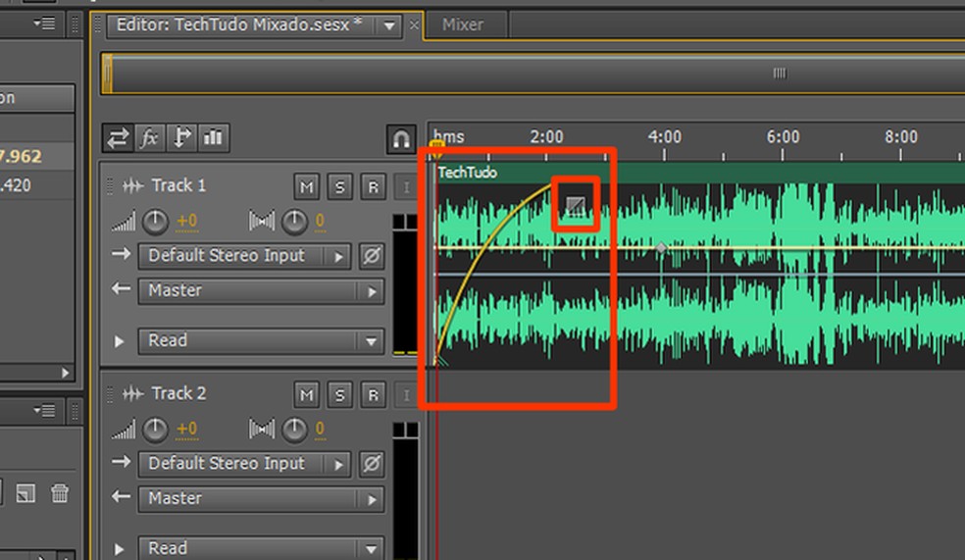This screenshot has height=560, width=965.
Task: Open Editor session dropdown arrow
Action: [389, 25]
